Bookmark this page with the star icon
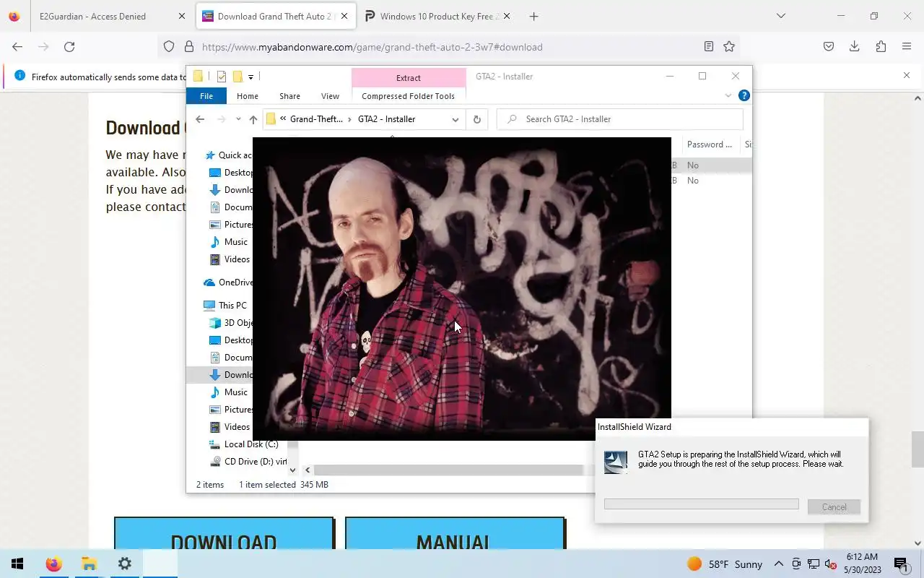Viewport: 924px width, 578px height. [729, 47]
